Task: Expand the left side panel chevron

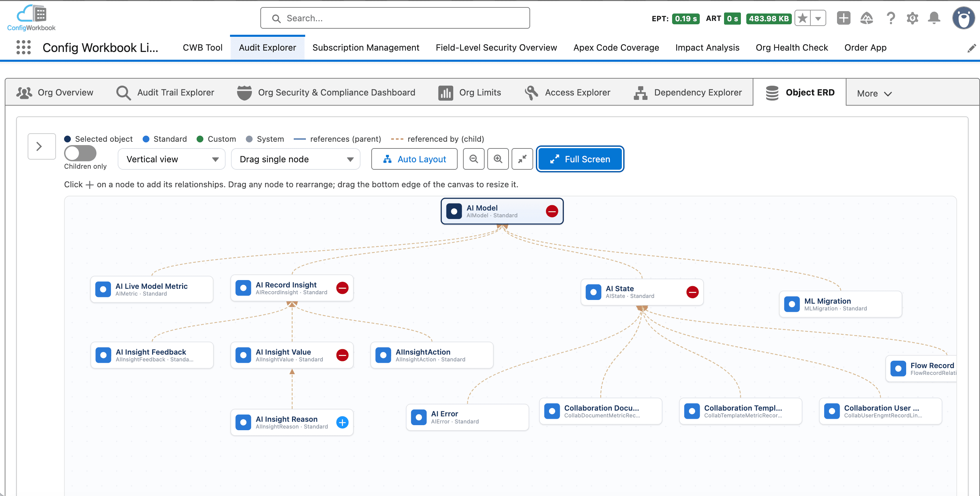Action: [42, 146]
